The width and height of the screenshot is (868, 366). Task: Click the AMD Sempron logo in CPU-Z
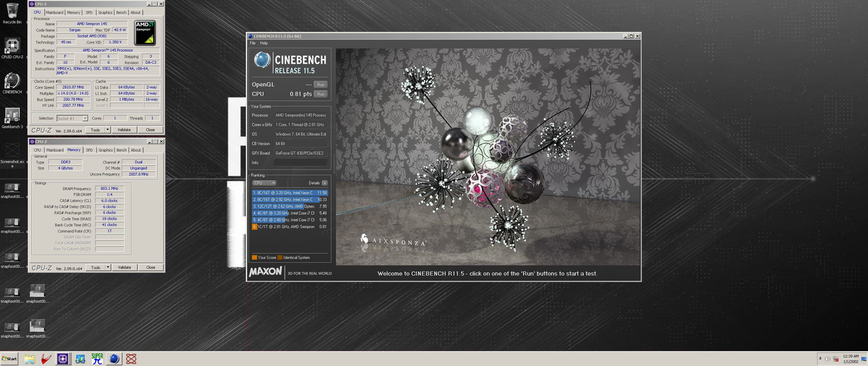point(144,33)
